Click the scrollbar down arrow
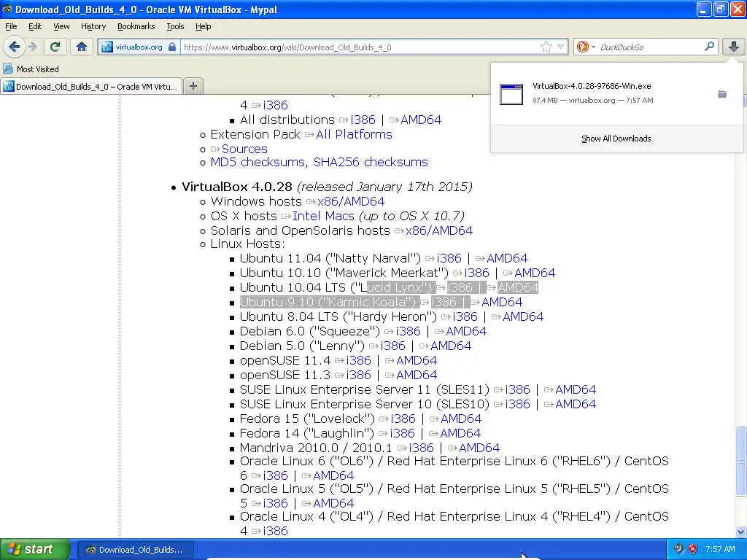This screenshot has width=747, height=560. tap(740, 532)
